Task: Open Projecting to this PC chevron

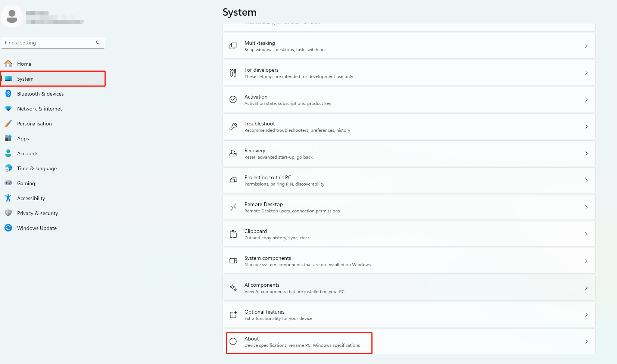Action: tap(586, 180)
